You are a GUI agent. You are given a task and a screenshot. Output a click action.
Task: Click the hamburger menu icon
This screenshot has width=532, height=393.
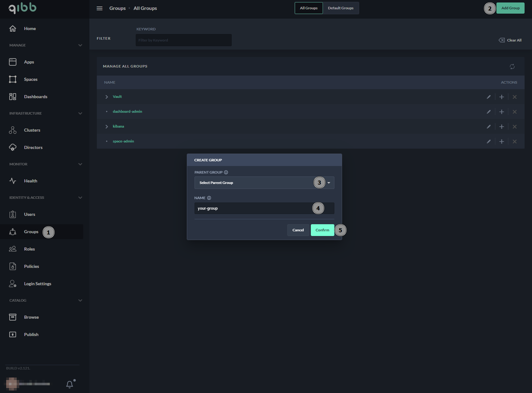point(99,8)
